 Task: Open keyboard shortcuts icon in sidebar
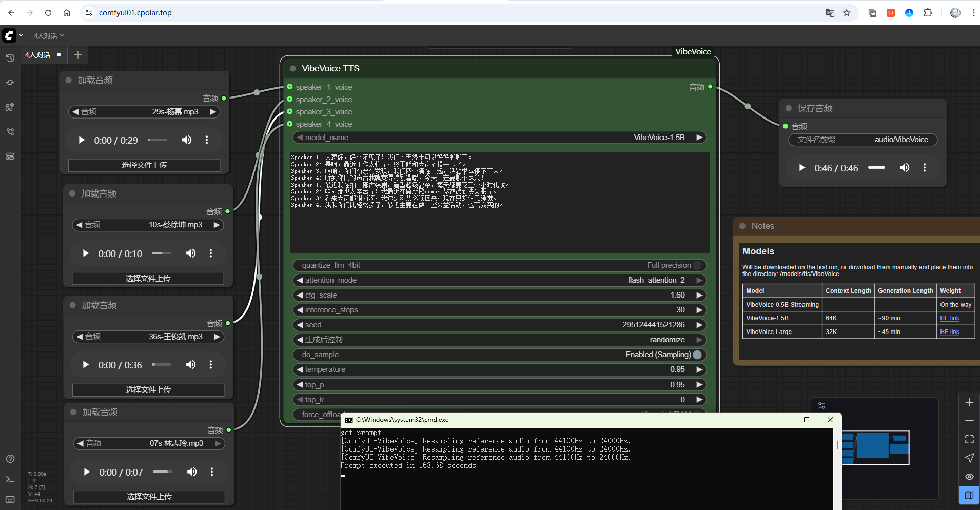(10, 500)
